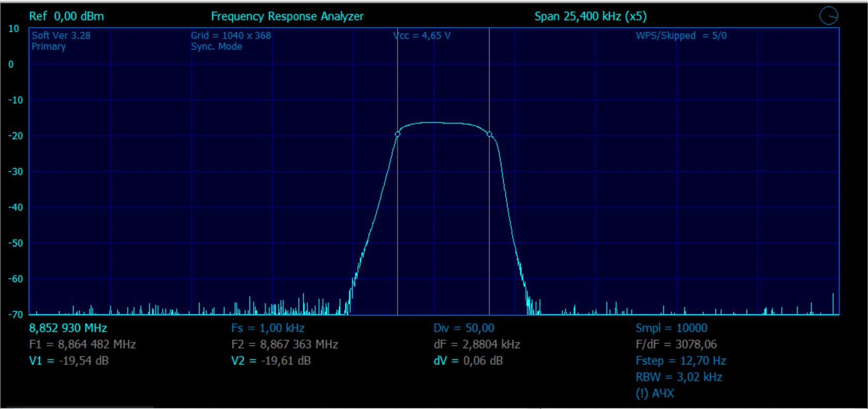Image resolution: width=868 pixels, height=409 pixels.
Task: Click the Fs = 1,00 kHz setting
Action: [268, 328]
